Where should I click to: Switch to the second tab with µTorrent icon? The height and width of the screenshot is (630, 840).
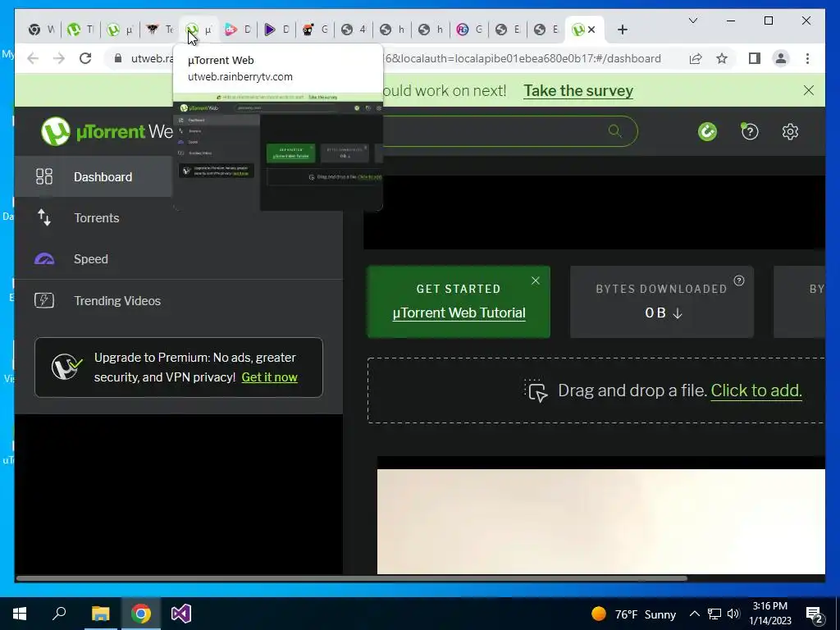(81, 30)
